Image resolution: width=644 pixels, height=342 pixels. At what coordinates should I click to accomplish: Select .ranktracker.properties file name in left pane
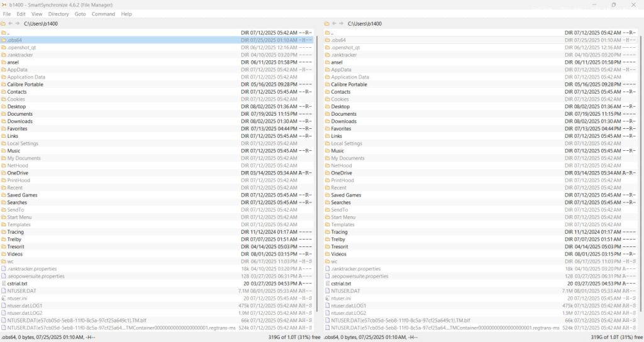(32, 269)
